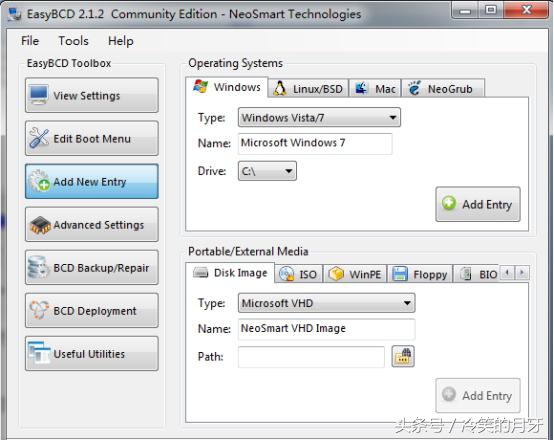Select Add New Entry in toolbox
The height and width of the screenshot is (440, 554).
coord(92,181)
